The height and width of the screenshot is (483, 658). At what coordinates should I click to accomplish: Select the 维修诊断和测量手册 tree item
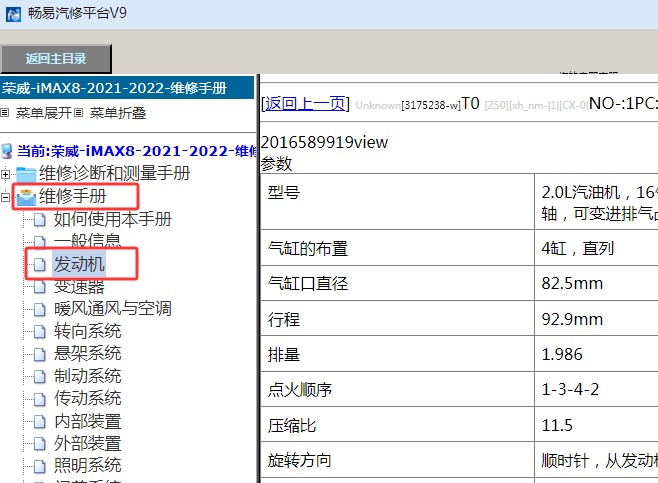point(114,173)
